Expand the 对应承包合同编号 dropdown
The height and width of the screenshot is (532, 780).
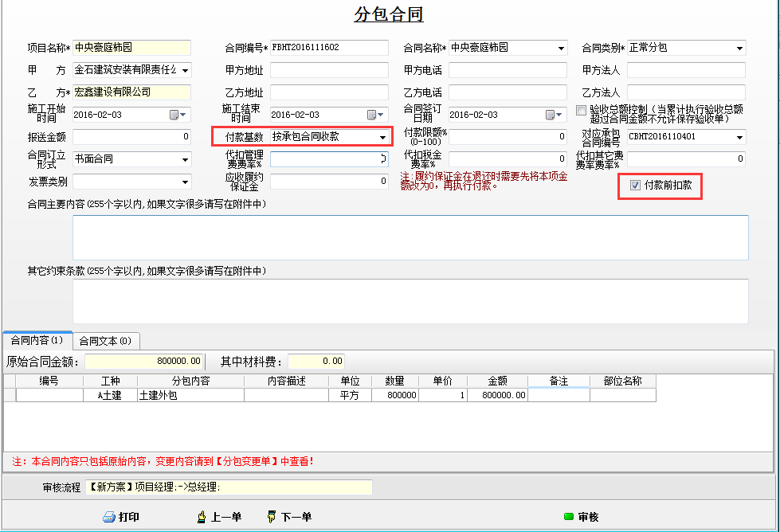point(739,137)
